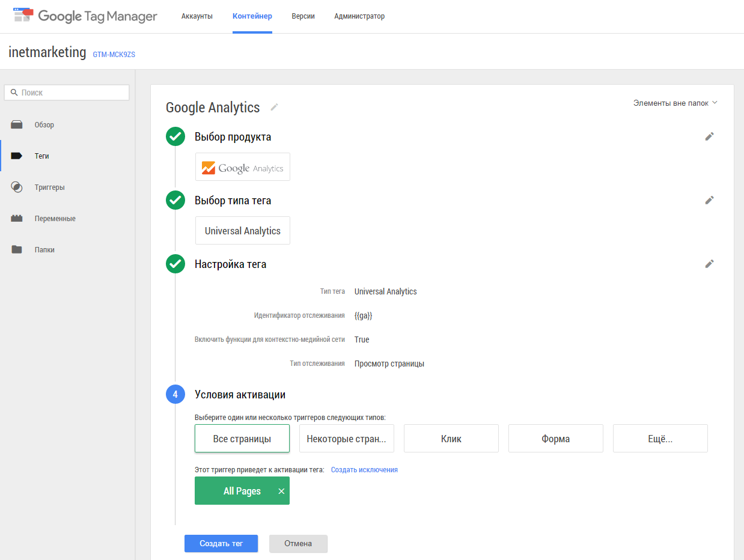Open Триггеры in the sidebar

(x=50, y=187)
